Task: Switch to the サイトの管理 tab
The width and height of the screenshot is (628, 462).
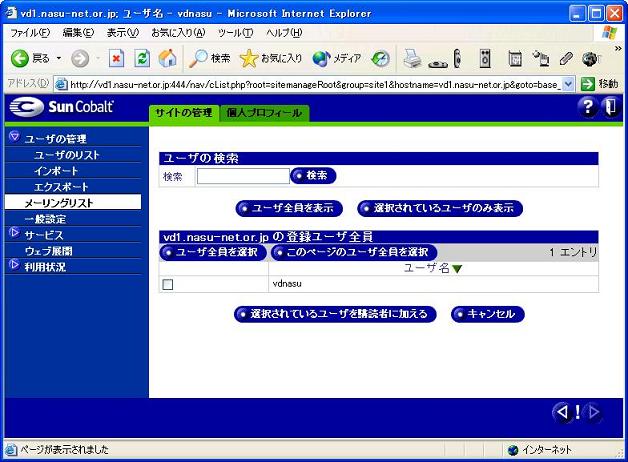Action: coord(183,113)
